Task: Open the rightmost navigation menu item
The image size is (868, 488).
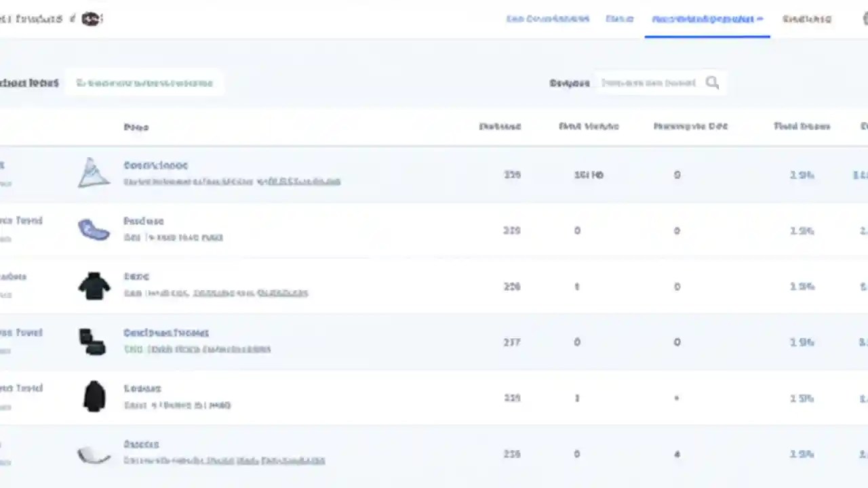Action: coord(806,19)
